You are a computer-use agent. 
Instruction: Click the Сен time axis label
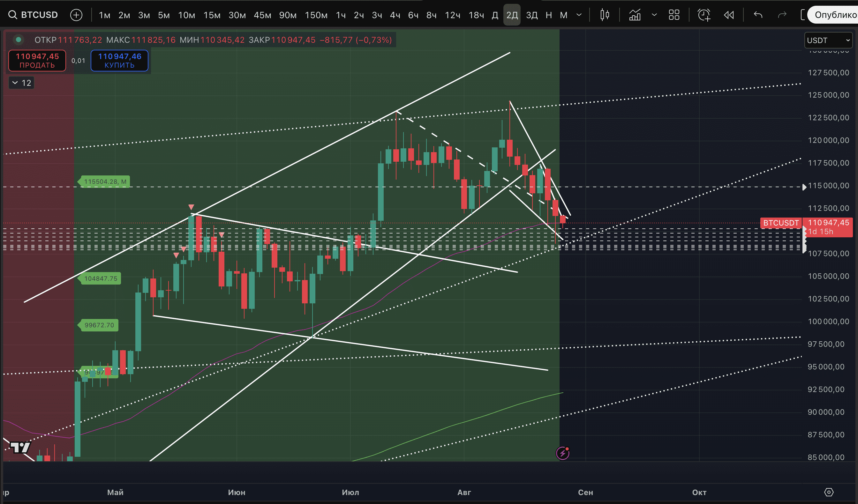(585, 492)
